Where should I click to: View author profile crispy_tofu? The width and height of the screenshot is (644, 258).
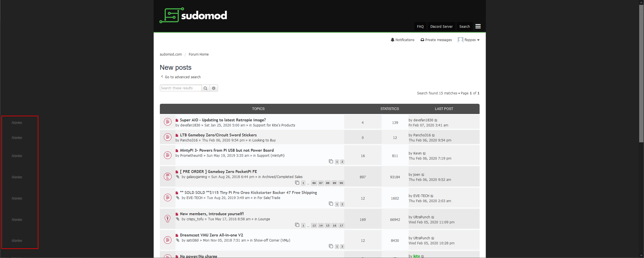195,219
